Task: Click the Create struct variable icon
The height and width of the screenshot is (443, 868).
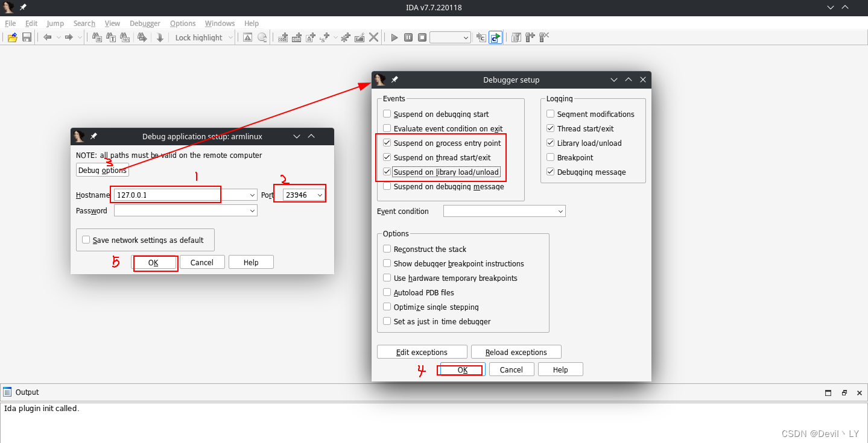Action: pyautogui.click(x=326, y=37)
